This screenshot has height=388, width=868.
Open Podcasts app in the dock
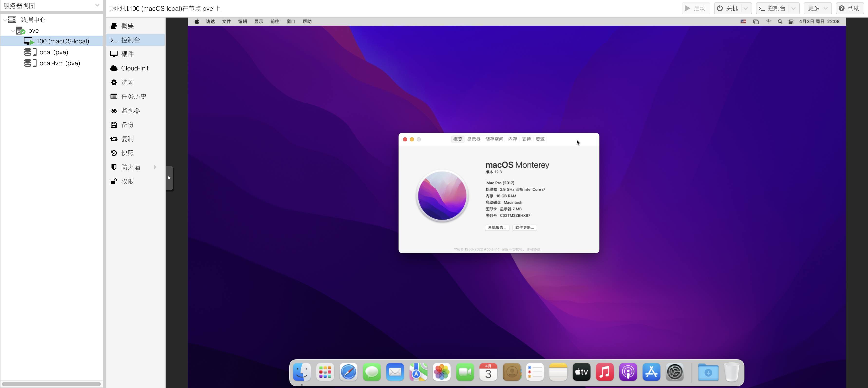(628, 372)
